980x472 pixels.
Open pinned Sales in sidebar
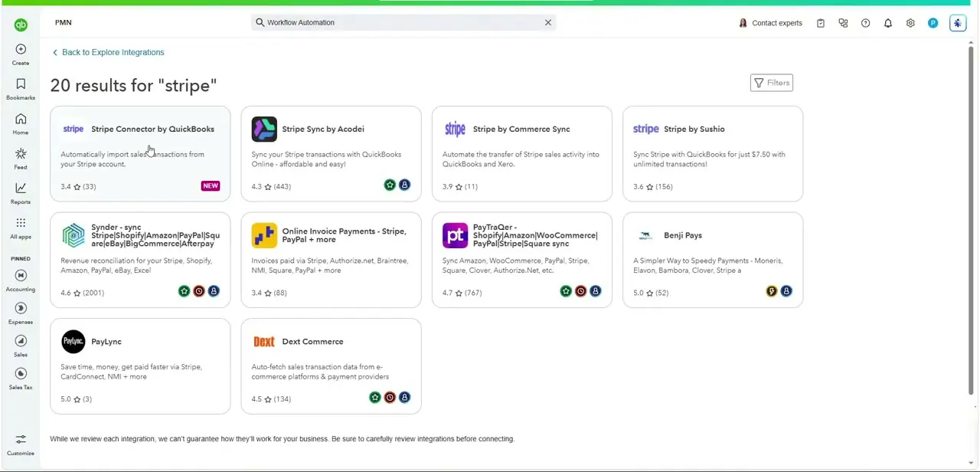tap(21, 346)
